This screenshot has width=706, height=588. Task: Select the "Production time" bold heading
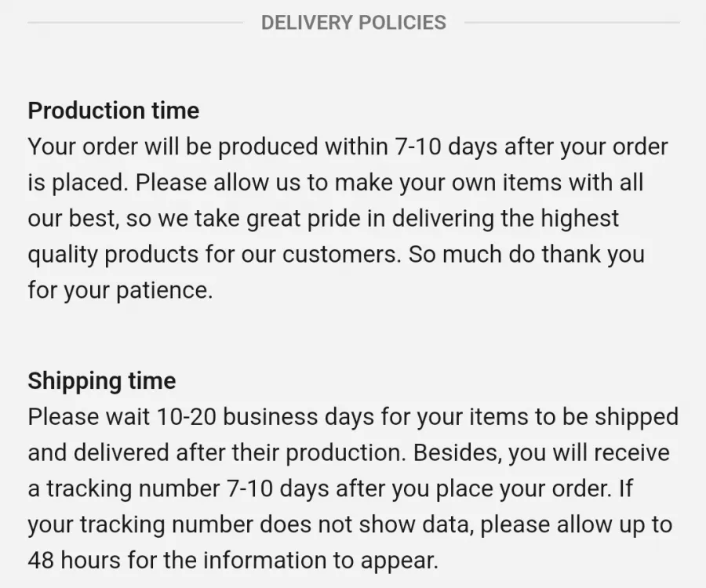pyautogui.click(x=114, y=111)
